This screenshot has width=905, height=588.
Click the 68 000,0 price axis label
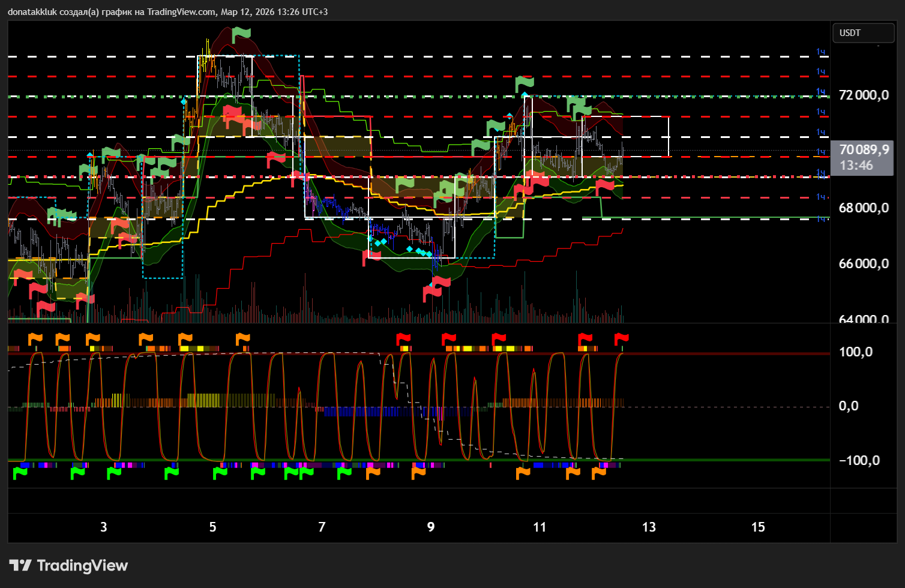coord(863,208)
